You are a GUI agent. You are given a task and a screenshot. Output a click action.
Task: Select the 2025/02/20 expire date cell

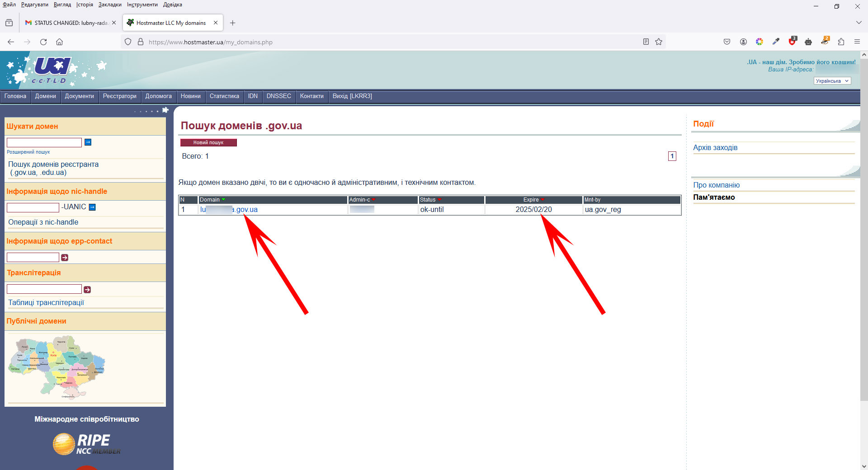tap(533, 210)
